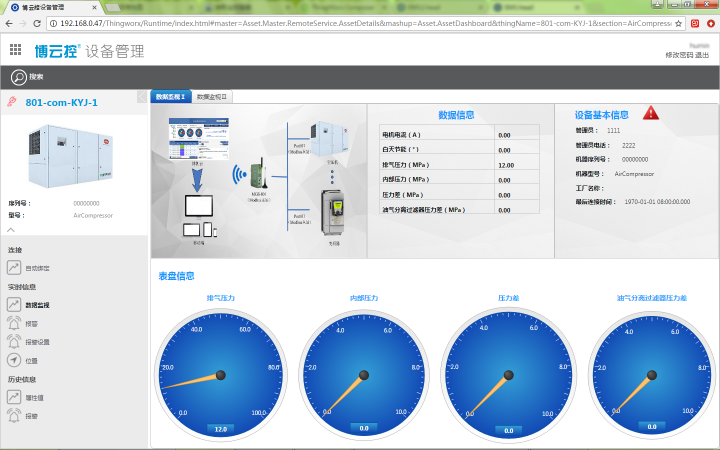
Task: Click the 退出 logout link
Action: tap(702, 55)
